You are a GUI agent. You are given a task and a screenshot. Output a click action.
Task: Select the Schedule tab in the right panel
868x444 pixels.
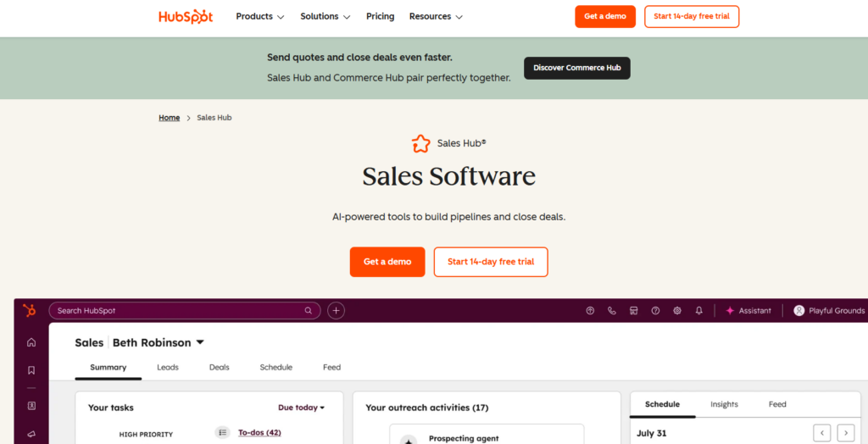663,404
